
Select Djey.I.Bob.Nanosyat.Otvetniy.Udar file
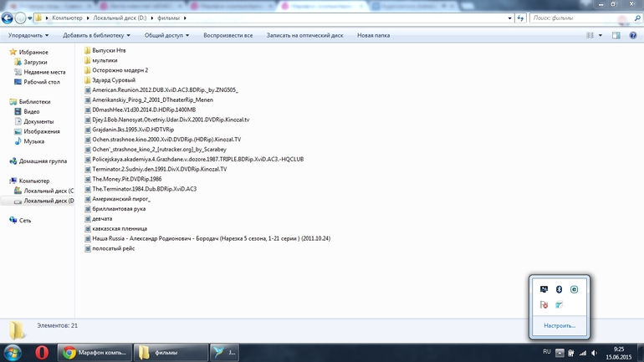[166, 120]
